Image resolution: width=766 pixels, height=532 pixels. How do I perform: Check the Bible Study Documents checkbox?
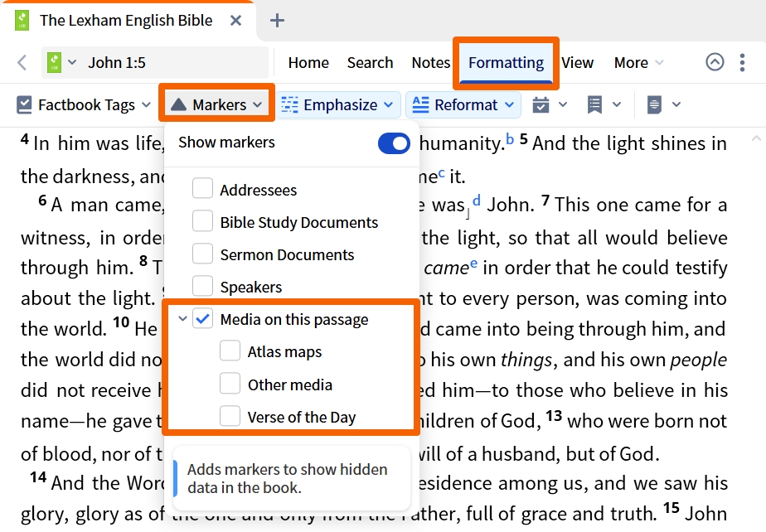tap(202, 220)
